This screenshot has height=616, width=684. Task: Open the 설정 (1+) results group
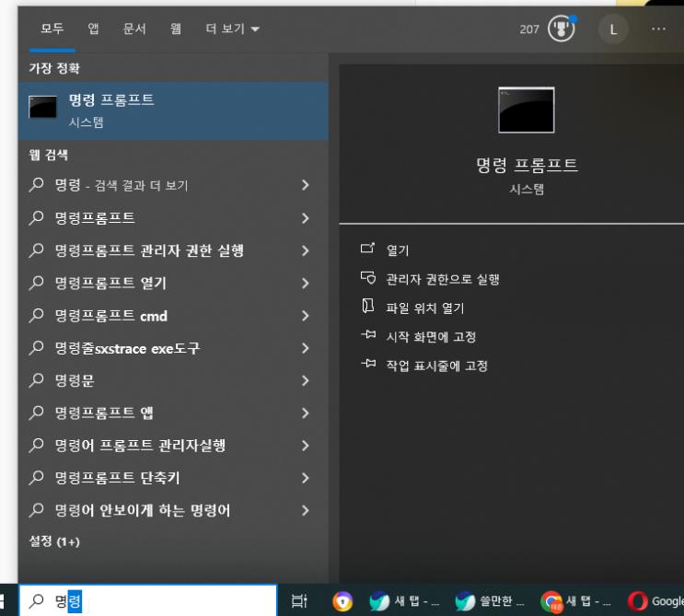click(x=54, y=541)
